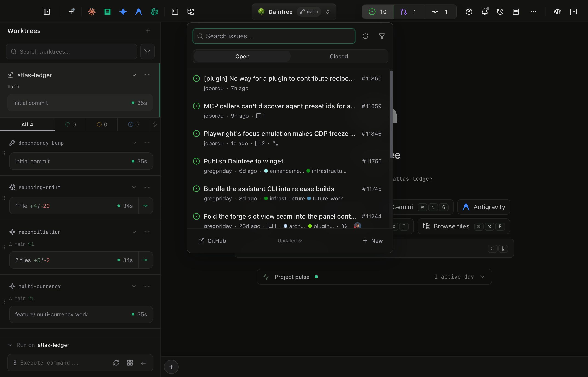Image resolution: width=588 pixels, height=377 pixels.
Task: Open the file browser toolbar icon
Action: [x=191, y=12]
